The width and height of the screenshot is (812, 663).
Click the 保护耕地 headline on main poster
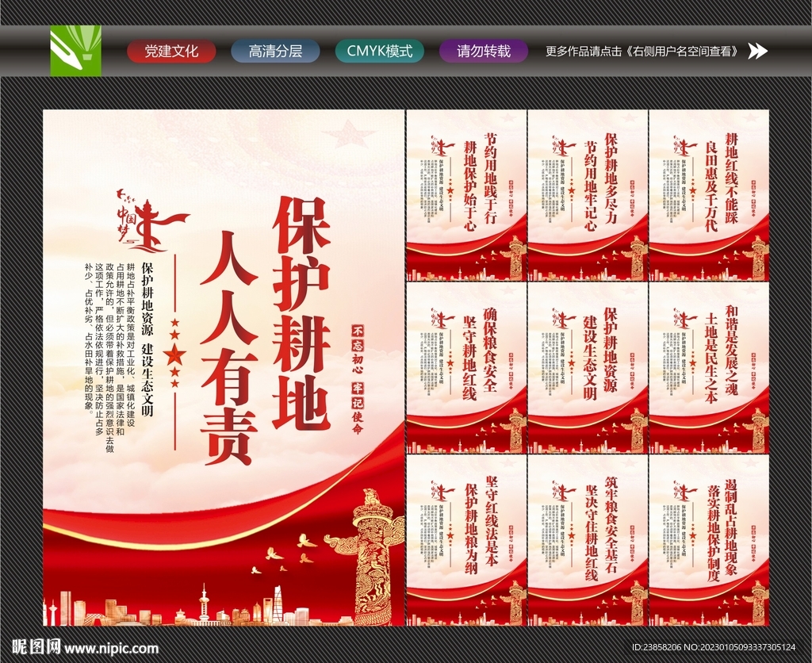pyautogui.click(x=301, y=312)
